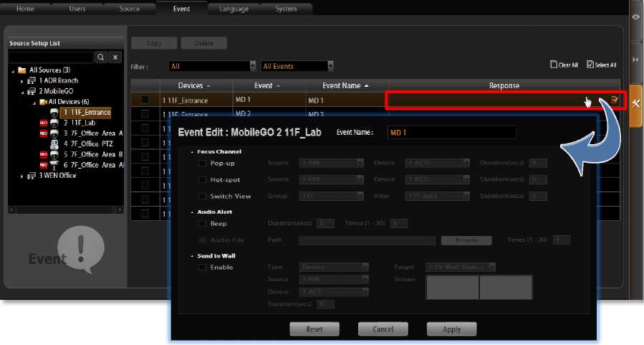
Task: Click the fast-forward arrows icon on right sidebar
Action: (636, 60)
